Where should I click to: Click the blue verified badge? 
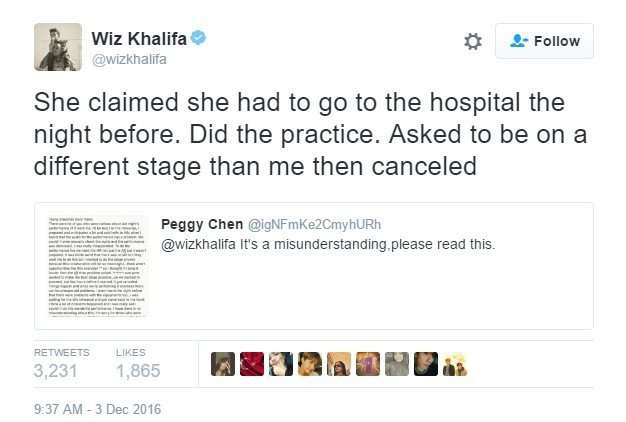pos(200,39)
